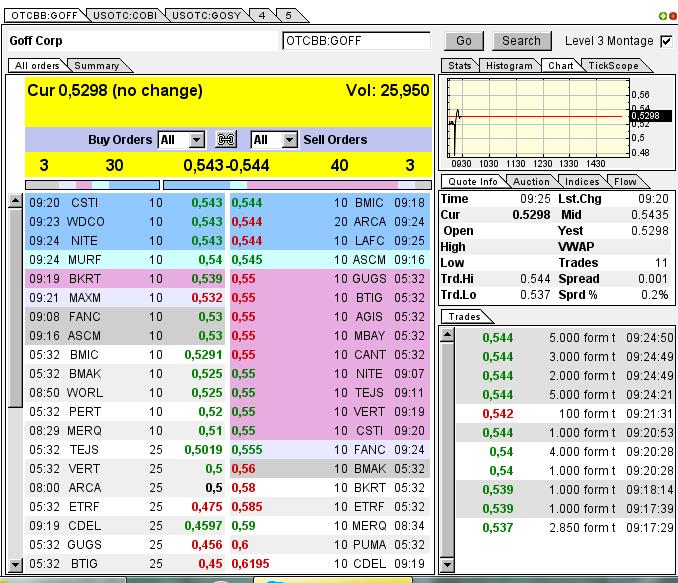Click the 0,543-0,544 best bid-ask spread
This screenshot has height=583, width=678.
[226, 165]
